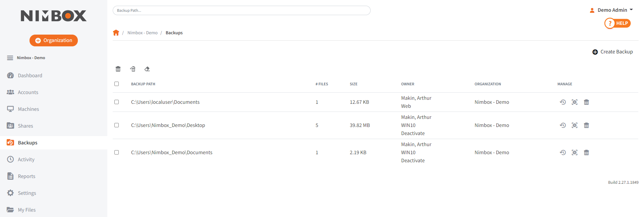Open the HELP button
This screenshot has height=217, width=644.
618,23
